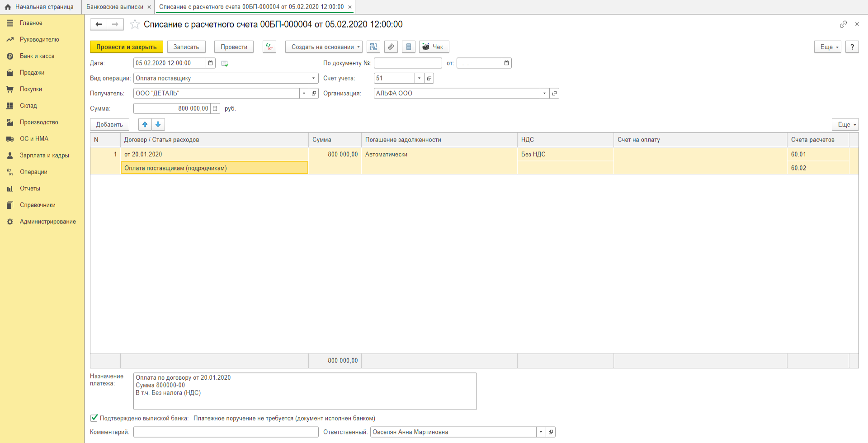Image resolution: width=868 pixels, height=443 pixels.
Task: Copy link to this document icon
Action: (843, 24)
